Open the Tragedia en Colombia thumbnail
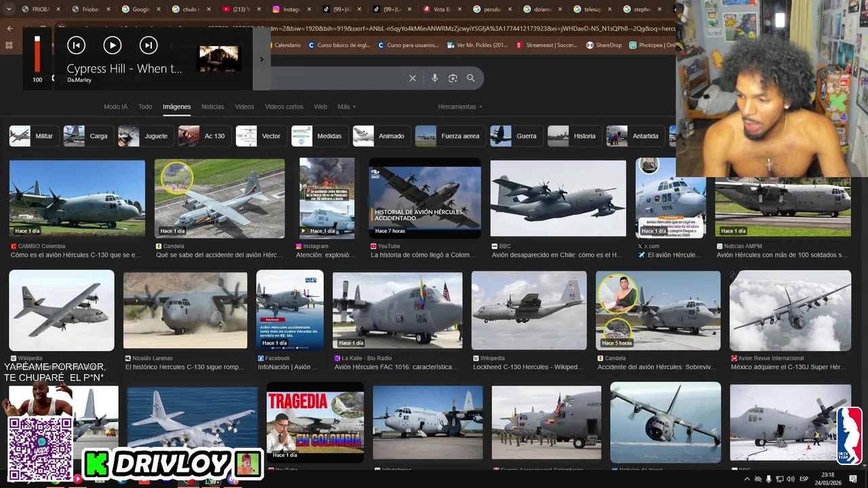This screenshot has width=868, height=488. [x=315, y=423]
